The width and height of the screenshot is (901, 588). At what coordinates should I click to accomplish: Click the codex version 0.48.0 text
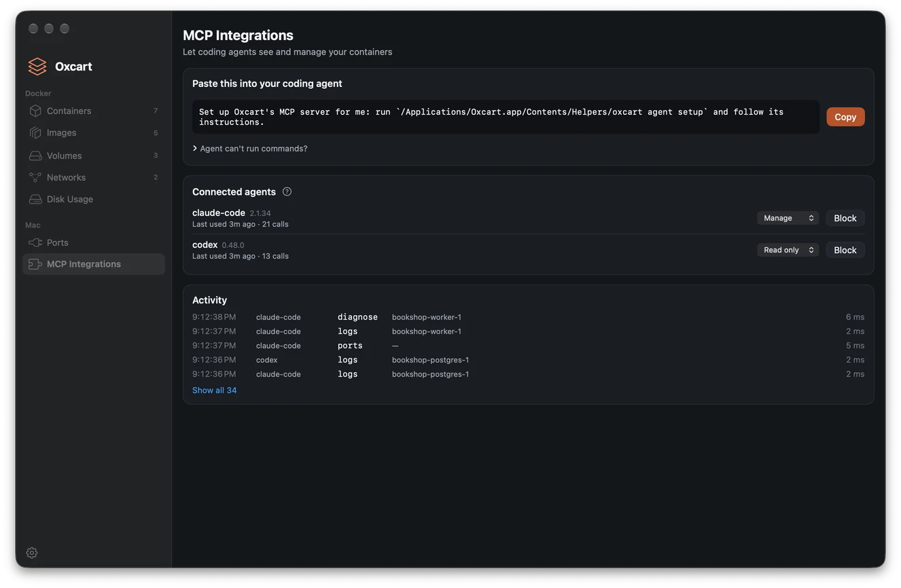click(x=233, y=245)
